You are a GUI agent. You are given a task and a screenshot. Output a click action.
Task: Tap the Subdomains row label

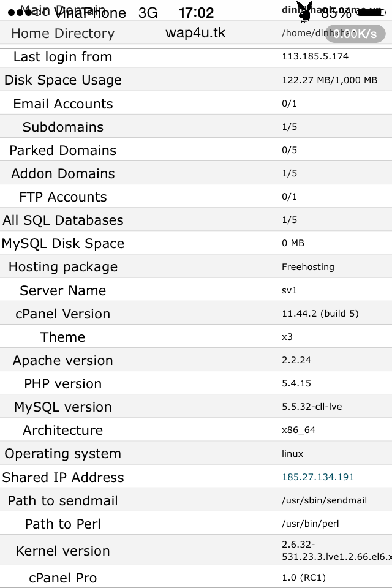63,127
